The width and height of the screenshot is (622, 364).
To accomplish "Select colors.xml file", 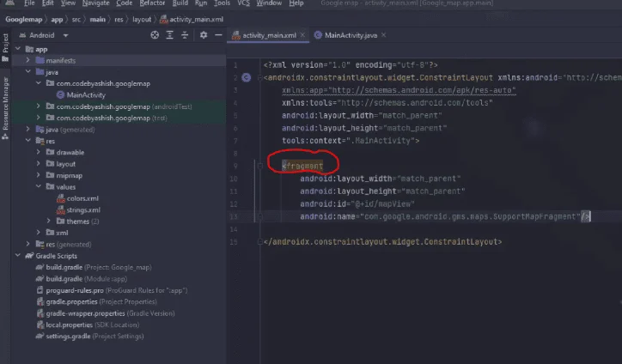I will click(x=82, y=198).
